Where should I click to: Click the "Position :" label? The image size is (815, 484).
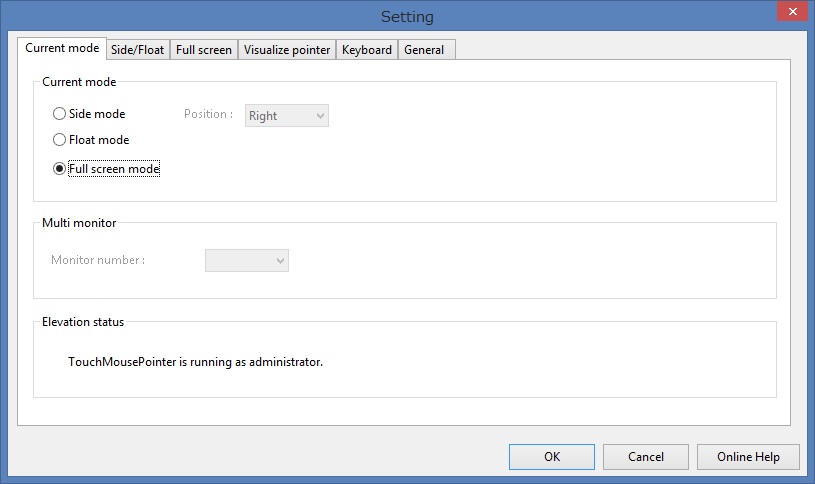coord(207,114)
